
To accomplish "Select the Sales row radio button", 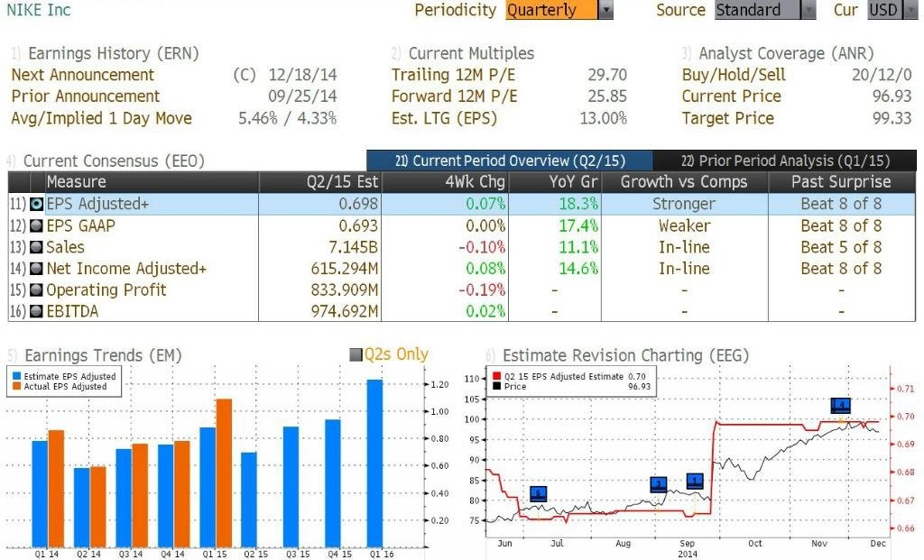I will [x=36, y=247].
